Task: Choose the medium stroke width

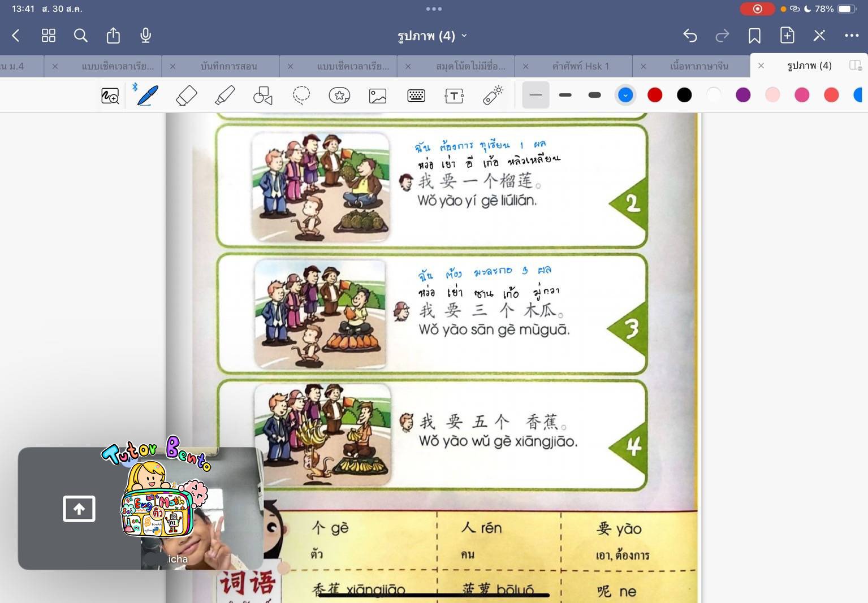Action: point(565,95)
